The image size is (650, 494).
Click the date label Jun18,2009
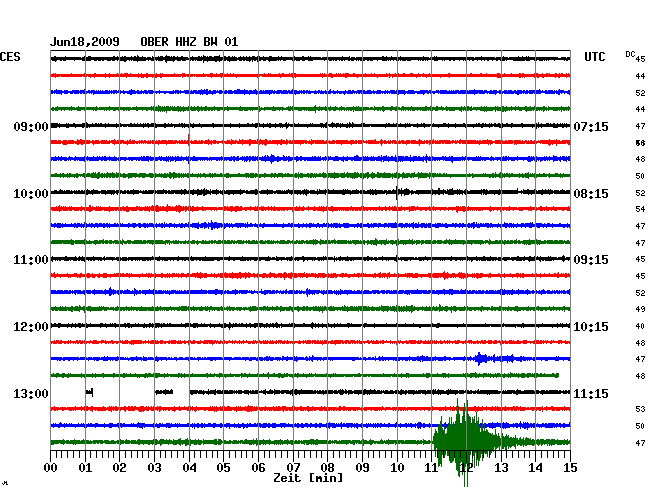pos(85,42)
